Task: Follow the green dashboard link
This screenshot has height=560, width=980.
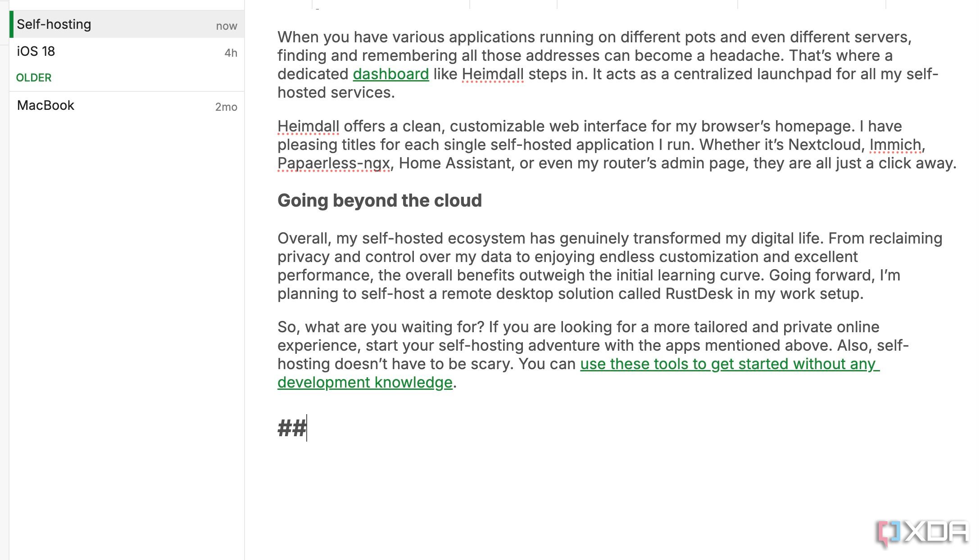Action: [390, 74]
